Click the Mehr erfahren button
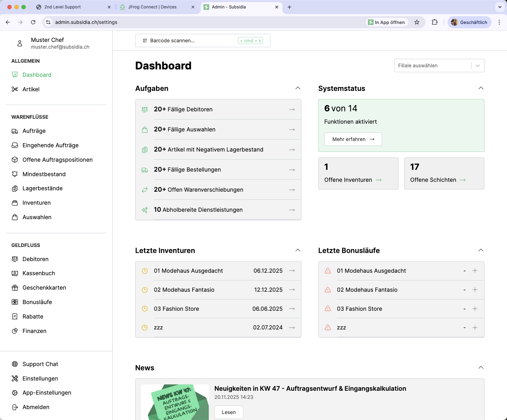 click(x=353, y=139)
